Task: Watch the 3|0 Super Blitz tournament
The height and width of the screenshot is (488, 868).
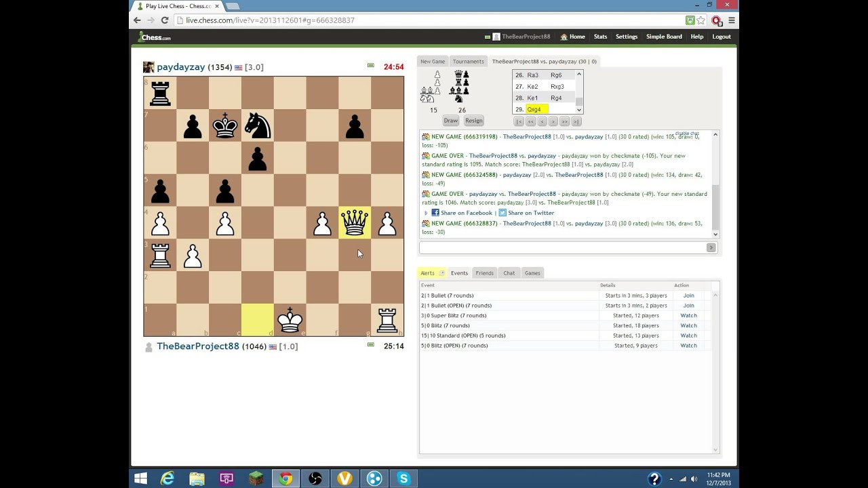Action: 688,315
